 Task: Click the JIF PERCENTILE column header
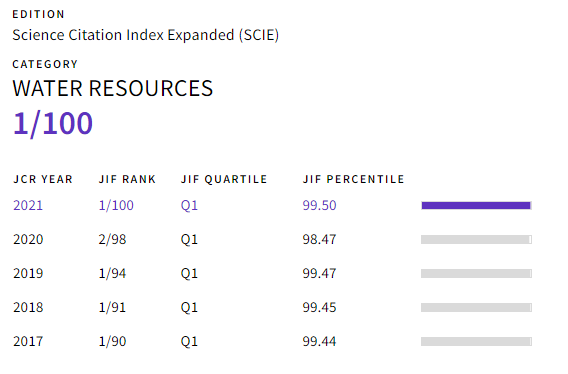coord(354,179)
